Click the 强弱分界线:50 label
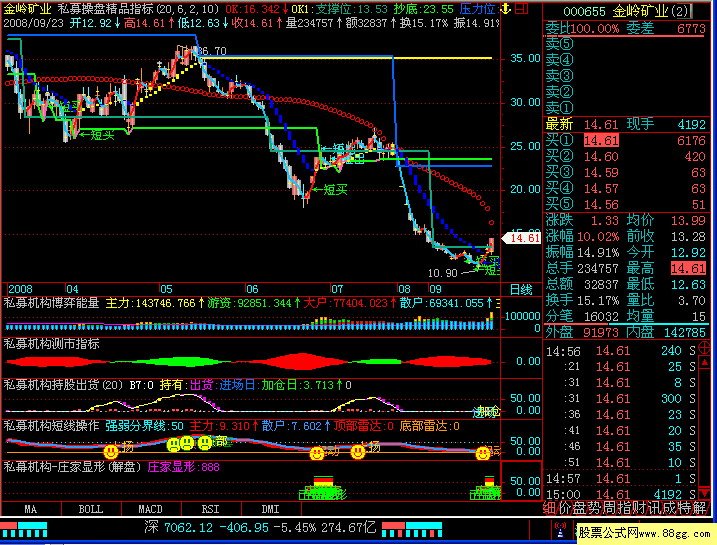 click(144, 426)
